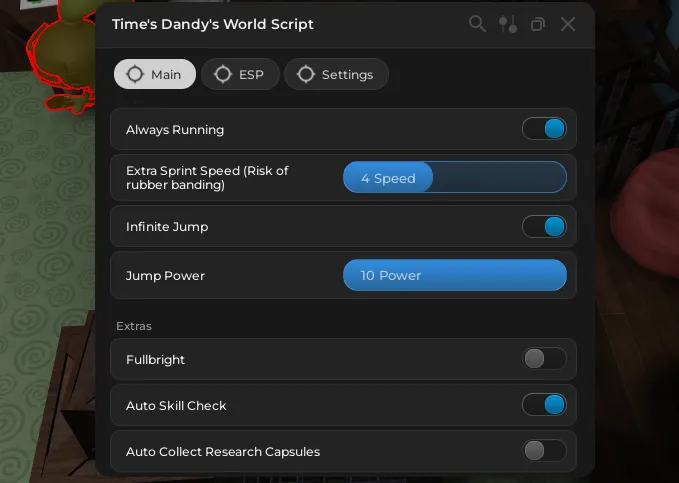
Task: Click the crosshair icon on the ESP tab
Action: pyautogui.click(x=223, y=74)
